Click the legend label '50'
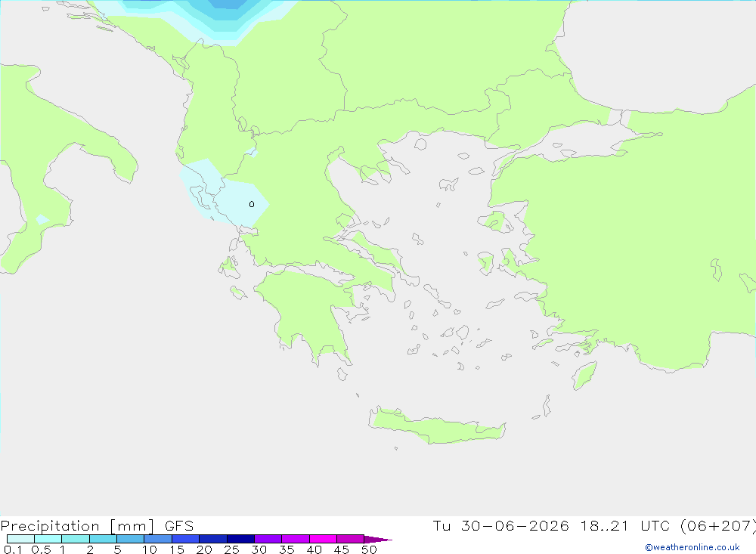 pos(369,549)
